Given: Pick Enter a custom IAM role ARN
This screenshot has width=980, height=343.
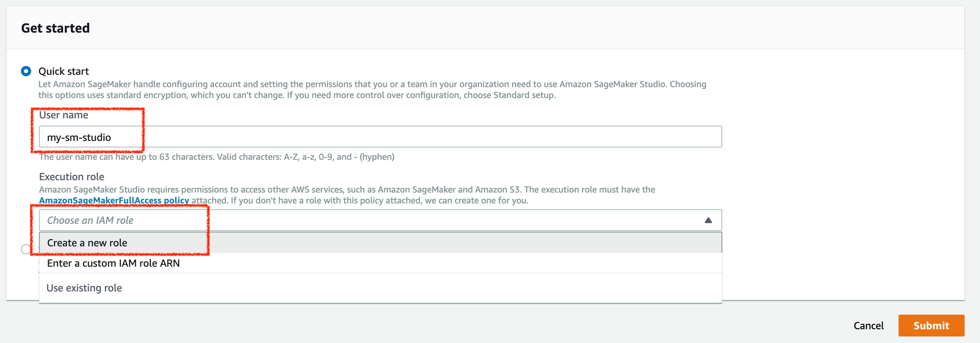Looking at the screenshot, I should point(113,264).
